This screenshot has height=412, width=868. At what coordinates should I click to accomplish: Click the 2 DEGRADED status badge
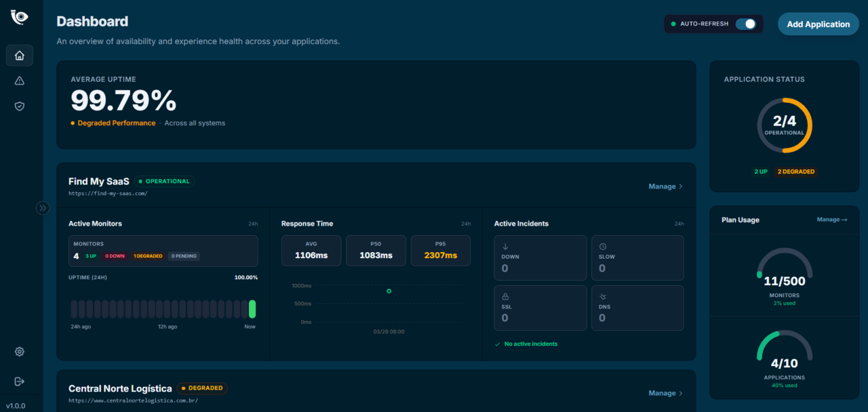tap(796, 172)
